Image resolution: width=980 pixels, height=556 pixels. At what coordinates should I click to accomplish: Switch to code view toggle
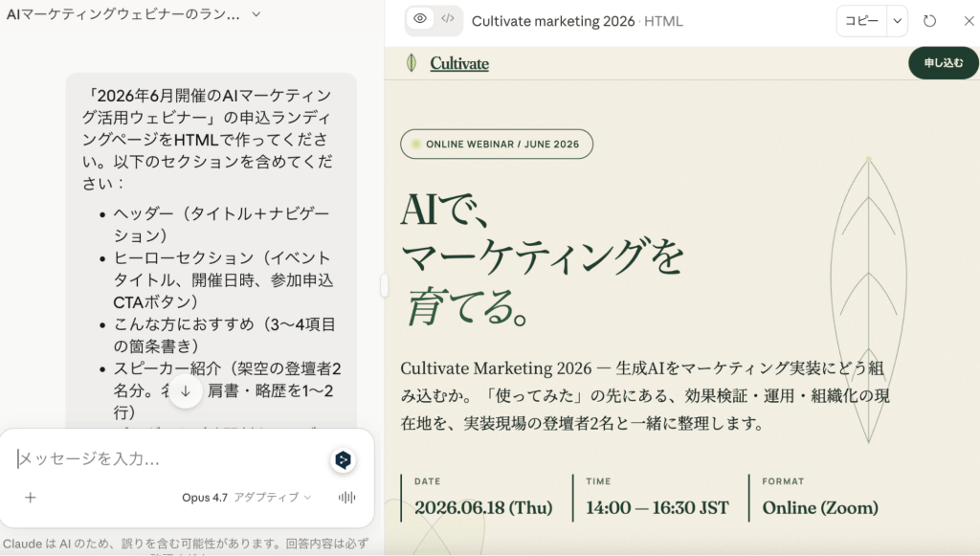point(448,19)
